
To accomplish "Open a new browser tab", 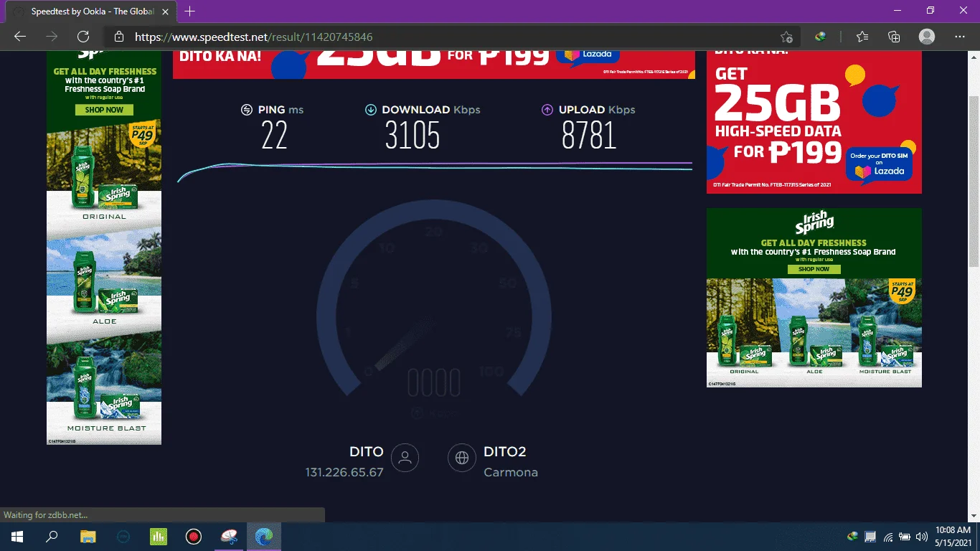I will 190,11.
